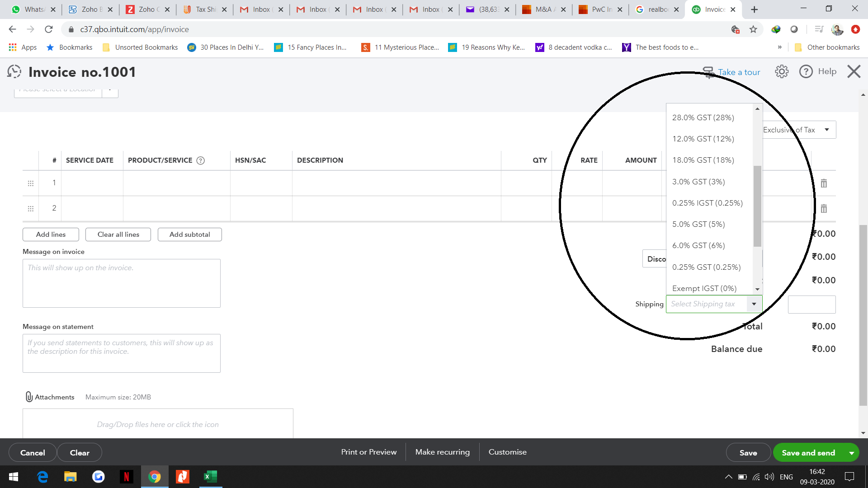
Task: Click the Add lines button
Action: click(51, 235)
